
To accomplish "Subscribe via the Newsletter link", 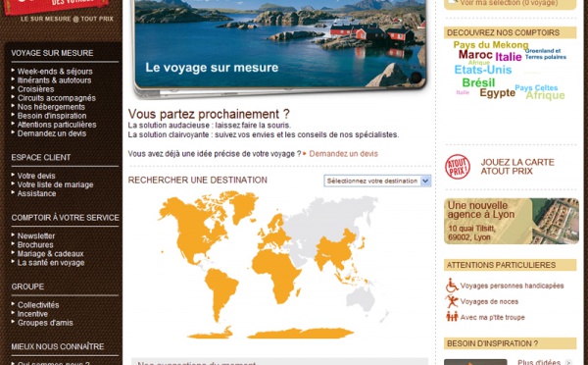I will (x=36, y=235).
